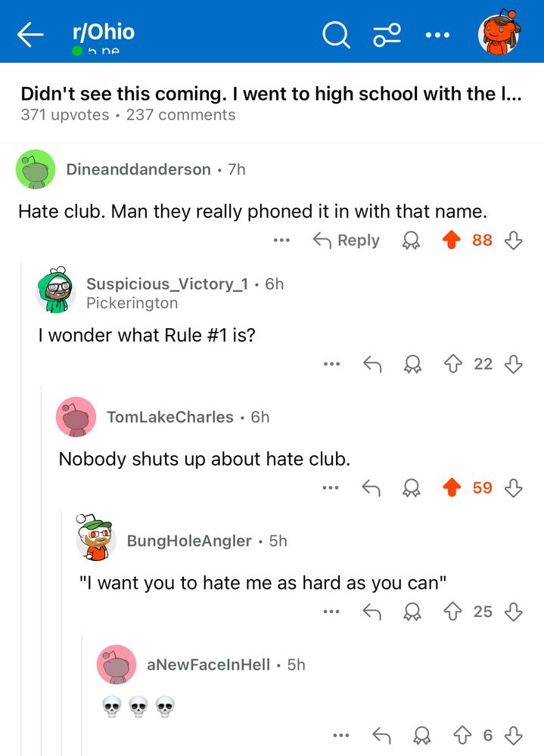The image size is (544, 756).
Task: Open search with magnifier icon
Action: 336,35
